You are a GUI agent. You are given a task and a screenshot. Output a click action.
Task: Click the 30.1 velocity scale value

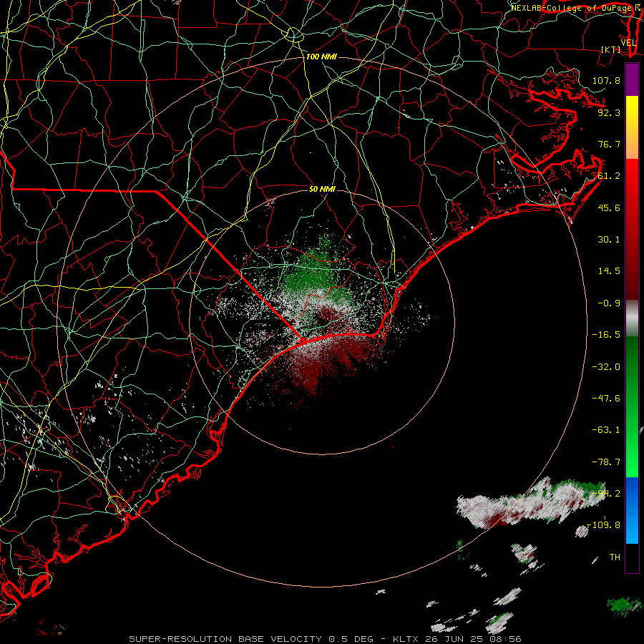[x=609, y=240]
